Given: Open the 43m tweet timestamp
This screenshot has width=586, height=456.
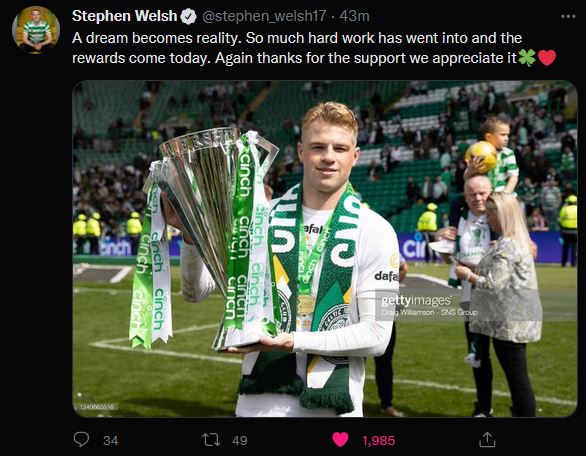Looking at the screenshot, I should 355,16.
